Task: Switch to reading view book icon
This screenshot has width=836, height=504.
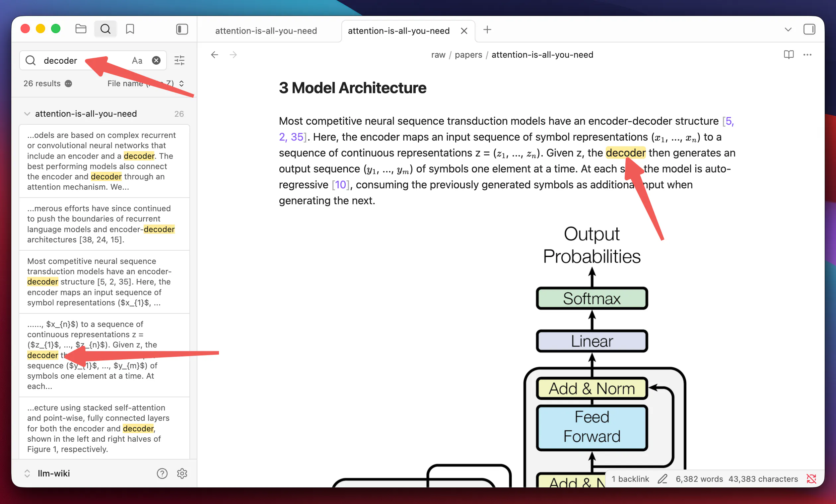Action: coord(789,55)
